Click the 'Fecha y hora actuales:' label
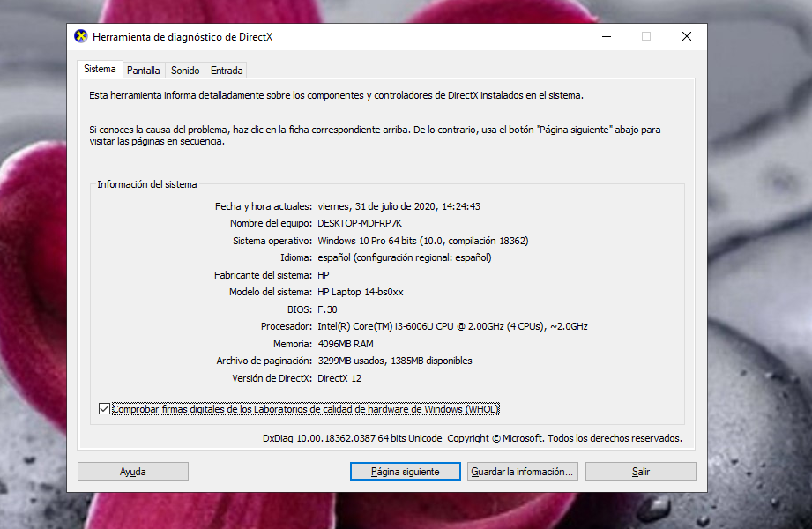The image size is (812, 529). coord(264,206)
